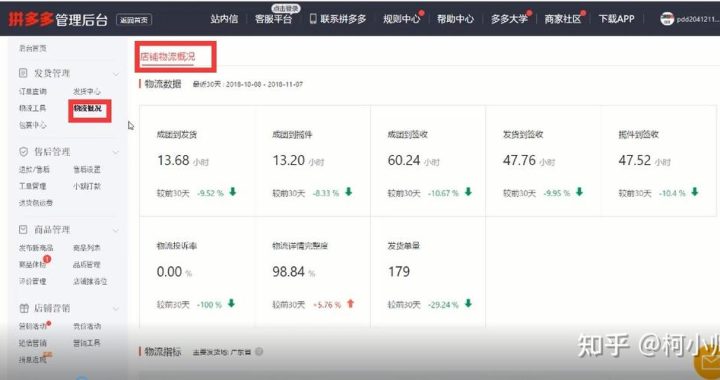Open 评价管理 in sidebar
Screen dimensions: 720x380
pos(33,281)
